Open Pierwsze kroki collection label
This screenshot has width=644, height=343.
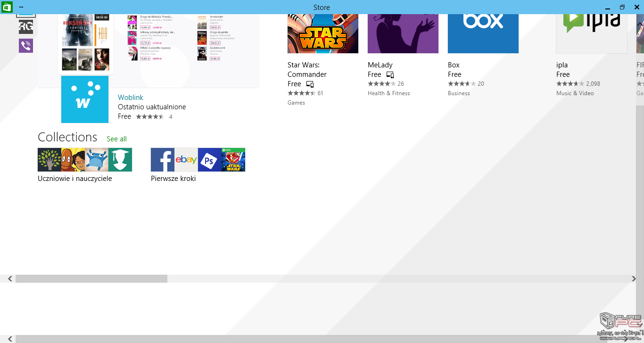(x=173, y=179)
